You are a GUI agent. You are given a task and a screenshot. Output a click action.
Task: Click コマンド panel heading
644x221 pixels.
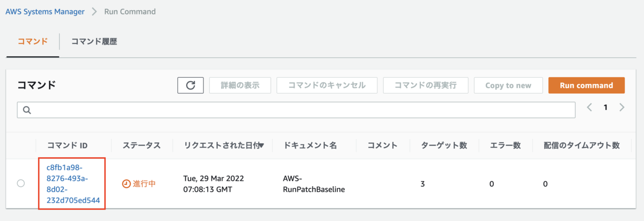pyautogui.click(x=36, y=85)
